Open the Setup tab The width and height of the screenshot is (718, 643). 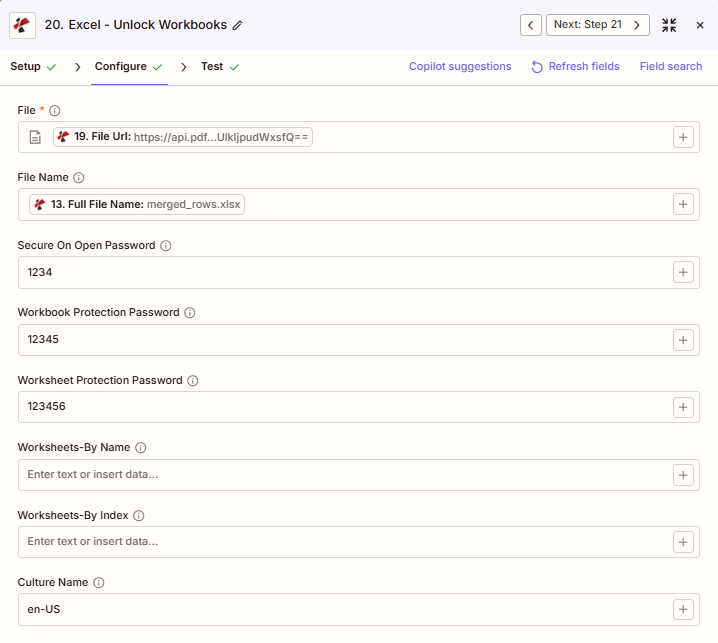[33, 67]
